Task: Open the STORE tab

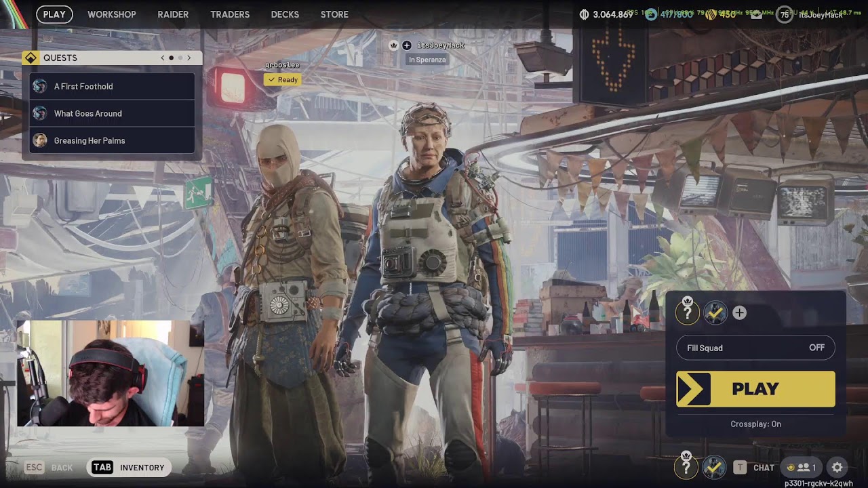Action: (x=334, y=14)
